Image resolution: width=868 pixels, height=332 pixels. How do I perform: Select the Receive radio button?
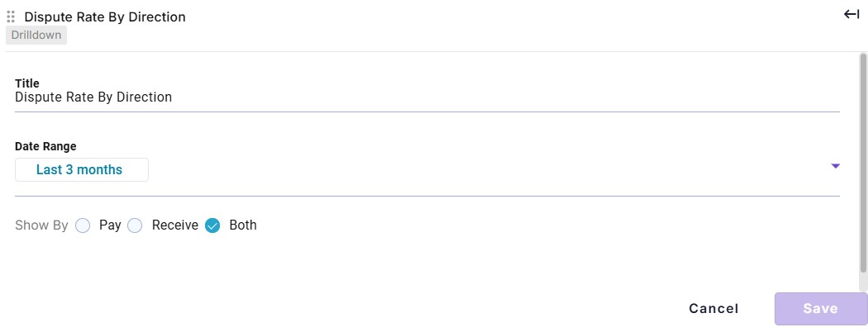(x=135, y=225)
